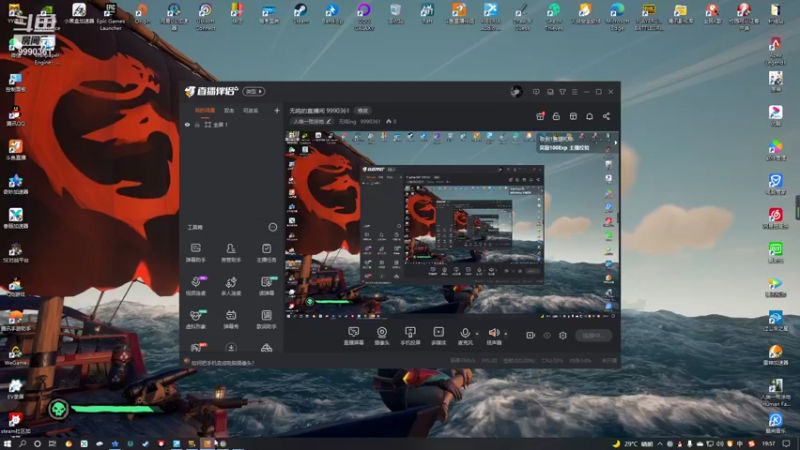800x450 pixels.
Task: Open the phone-as-camera help link at bottom
Action: [222, 363]
